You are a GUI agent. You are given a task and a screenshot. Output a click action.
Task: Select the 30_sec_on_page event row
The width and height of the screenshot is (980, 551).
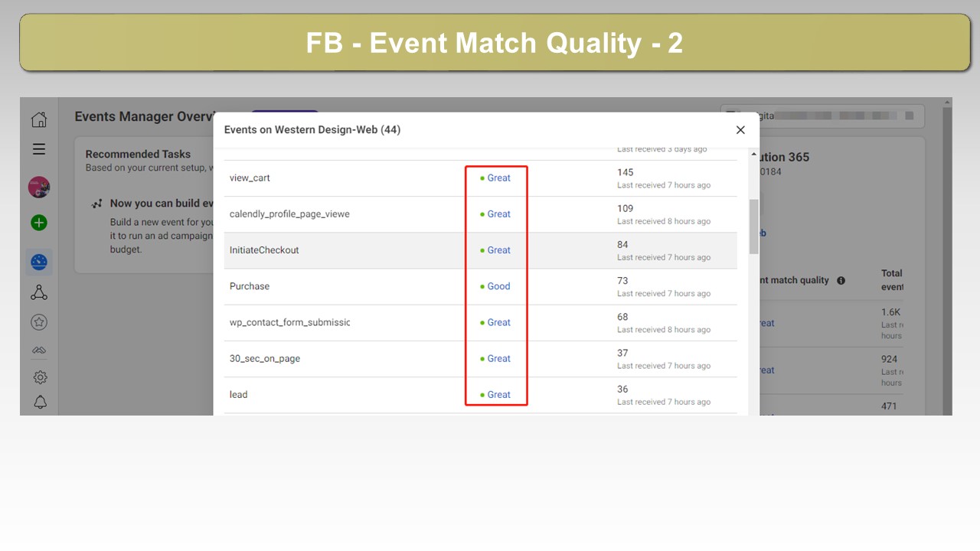click(481, 359)
